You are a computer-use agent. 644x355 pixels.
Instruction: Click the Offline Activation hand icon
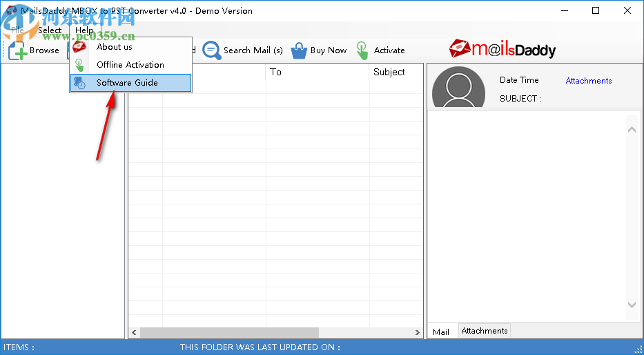79,65
